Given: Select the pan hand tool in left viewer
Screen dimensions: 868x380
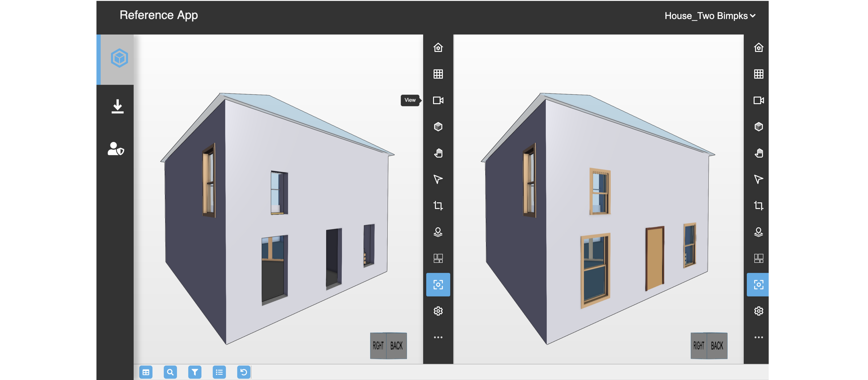Looking at the screenshot, I should click(438, 153).
